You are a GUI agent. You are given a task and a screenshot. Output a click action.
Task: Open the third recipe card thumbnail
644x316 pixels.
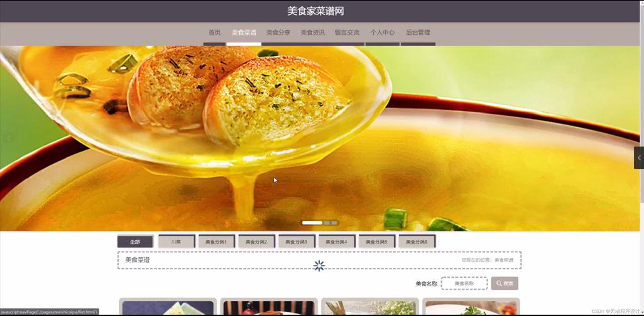(x=370, y=307)
